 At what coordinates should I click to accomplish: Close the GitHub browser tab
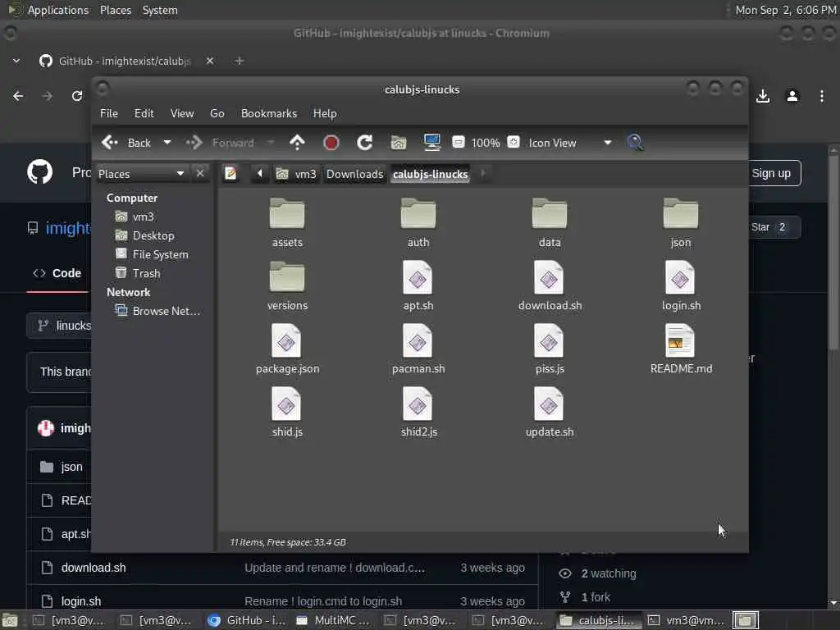210,61
